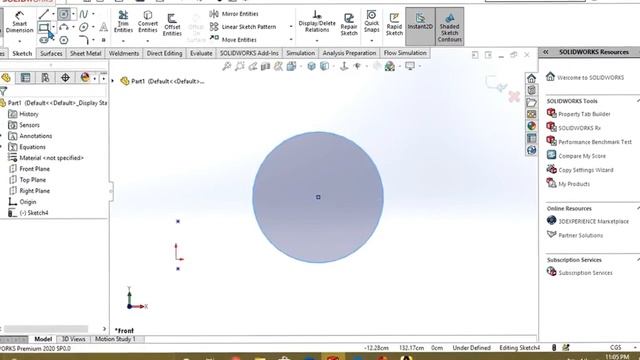The height and width of the screenshot is (360, 640).
Task: Select Move Entities command
Action: click(x=233, y=40)
